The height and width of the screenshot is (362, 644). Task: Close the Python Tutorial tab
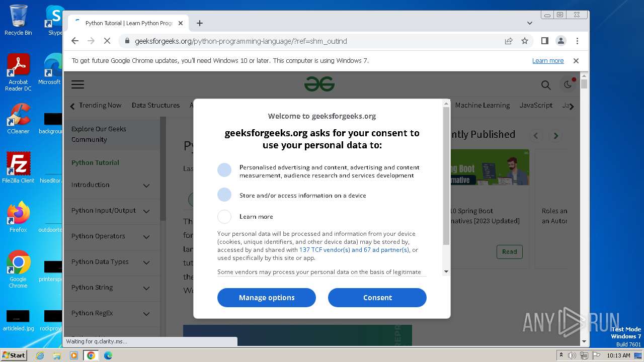[x=181, y=23]
